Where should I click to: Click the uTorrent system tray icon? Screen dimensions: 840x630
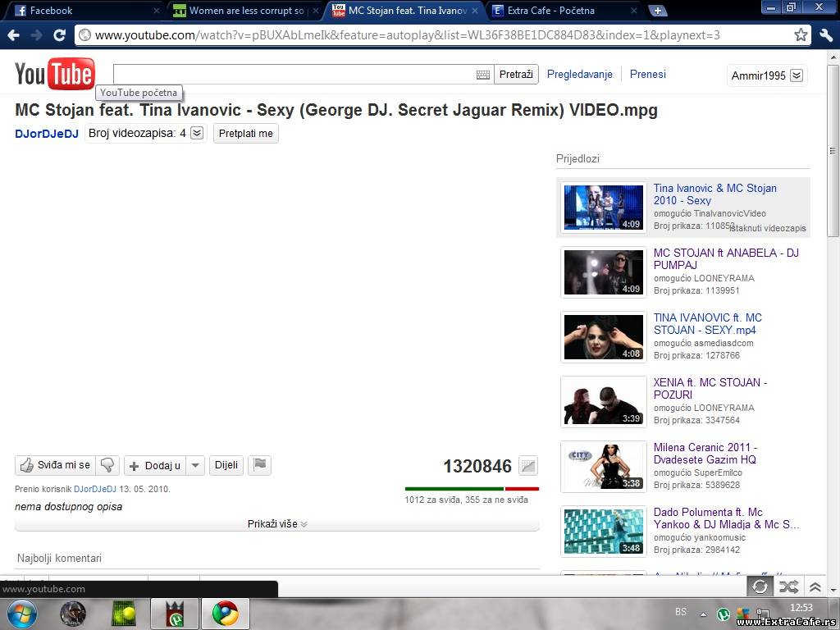pos(724,614)
